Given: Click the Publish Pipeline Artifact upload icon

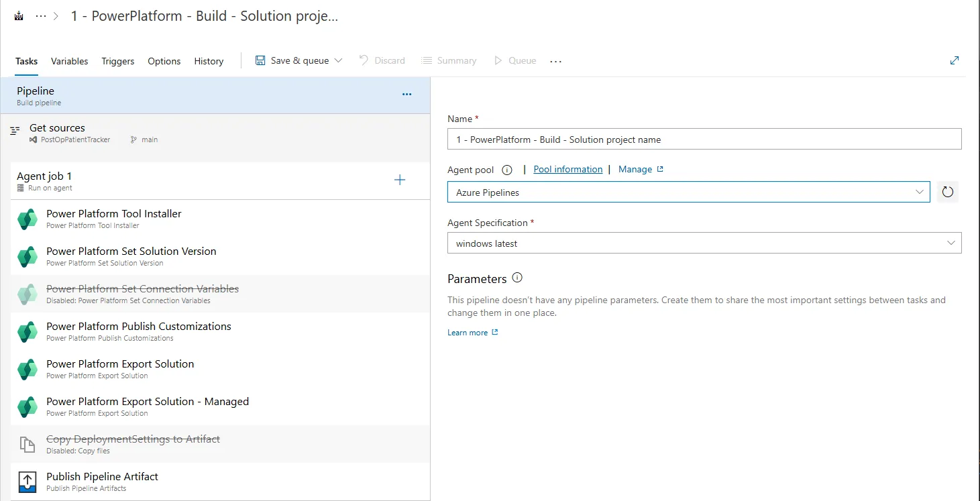Looking at the screenshot, I should click(x=28, y=482).
